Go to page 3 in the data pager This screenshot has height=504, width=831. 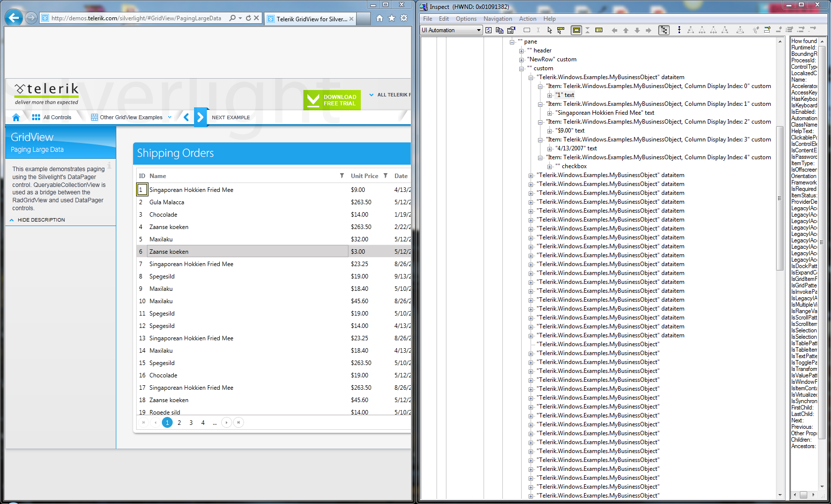(191, 422)
